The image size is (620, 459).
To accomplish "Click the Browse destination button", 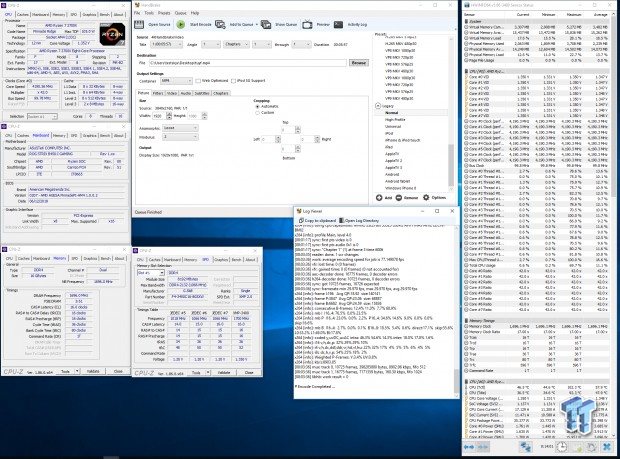I will pyautogui.click(x=359, y=63).
